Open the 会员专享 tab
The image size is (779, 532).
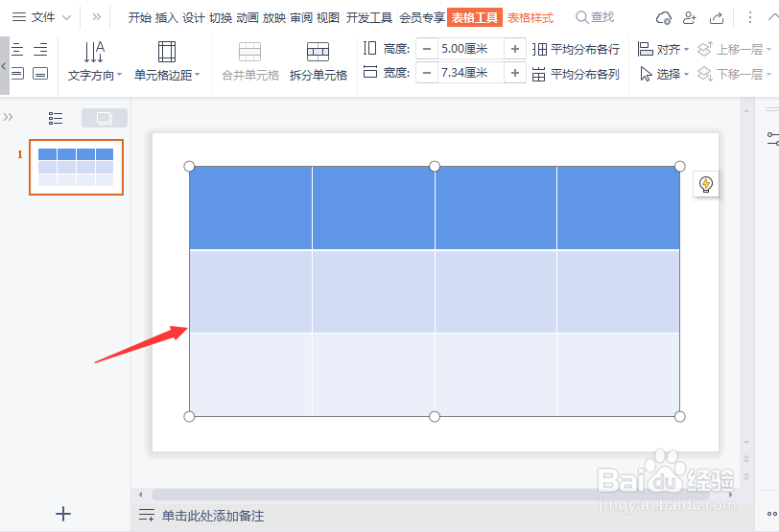pyautogui.click(x=422, y=18)
